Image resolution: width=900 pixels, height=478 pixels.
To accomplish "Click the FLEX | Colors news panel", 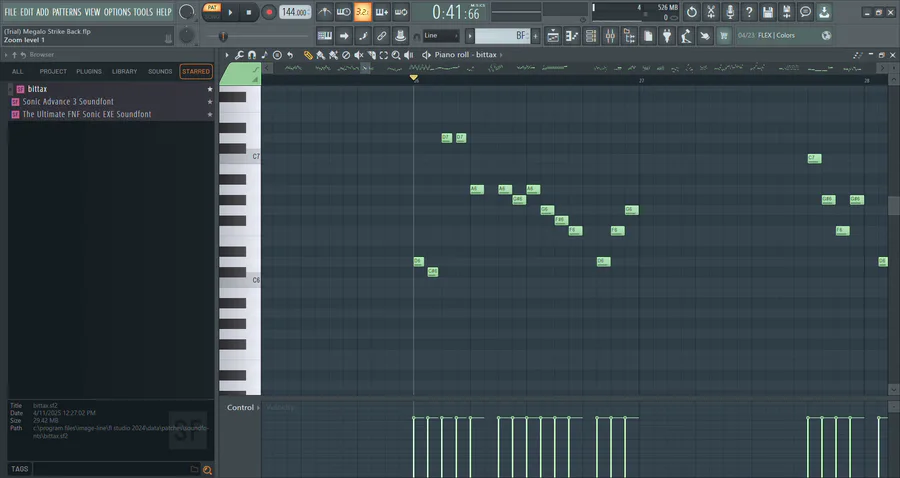I will tap(784, 36).
